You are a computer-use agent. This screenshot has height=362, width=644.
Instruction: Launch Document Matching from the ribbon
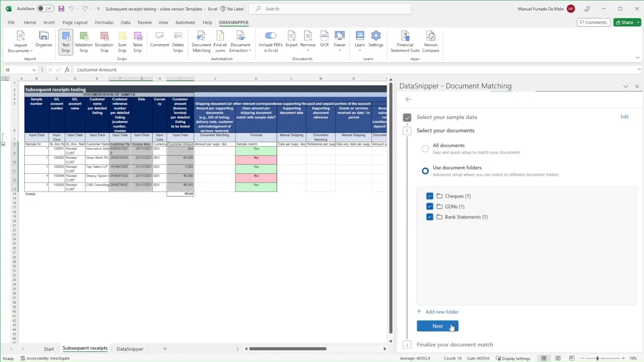(201, 41)
